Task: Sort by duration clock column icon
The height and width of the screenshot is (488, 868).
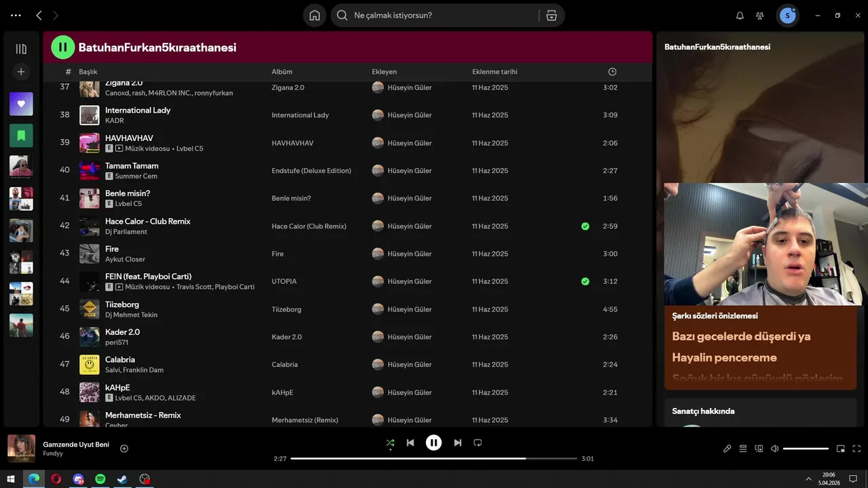Action: (x=612, y=72)
